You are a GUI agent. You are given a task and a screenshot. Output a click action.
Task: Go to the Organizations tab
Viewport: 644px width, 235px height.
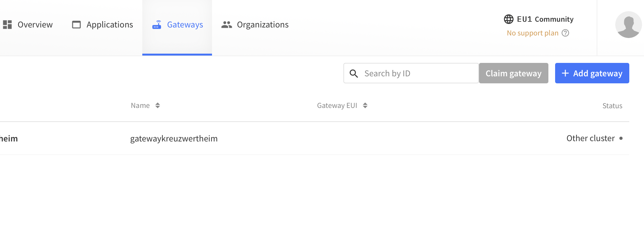(255, 25)
